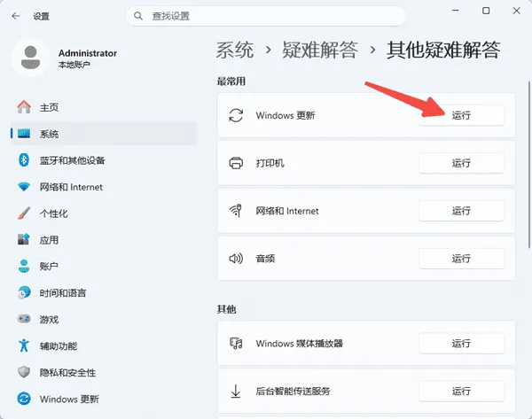Run the 打印机 troubleshooter
Viewport: 532px width, 419px height.
pos(461,163)
